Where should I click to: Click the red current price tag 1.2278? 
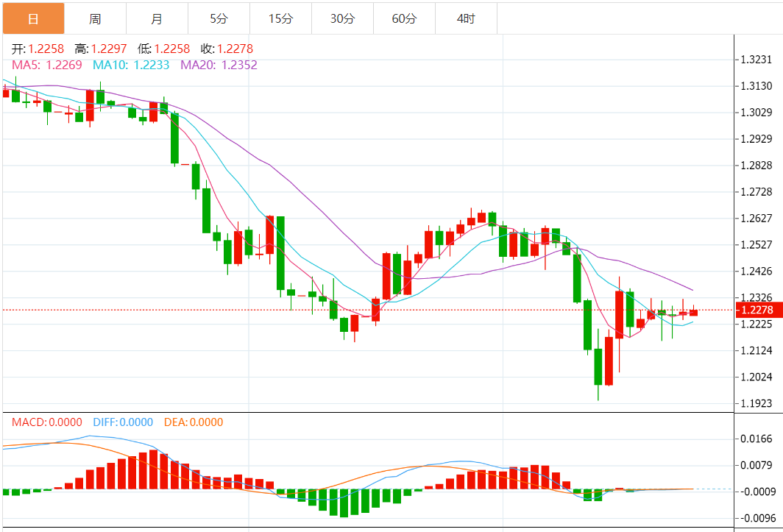tap(759, 310)
